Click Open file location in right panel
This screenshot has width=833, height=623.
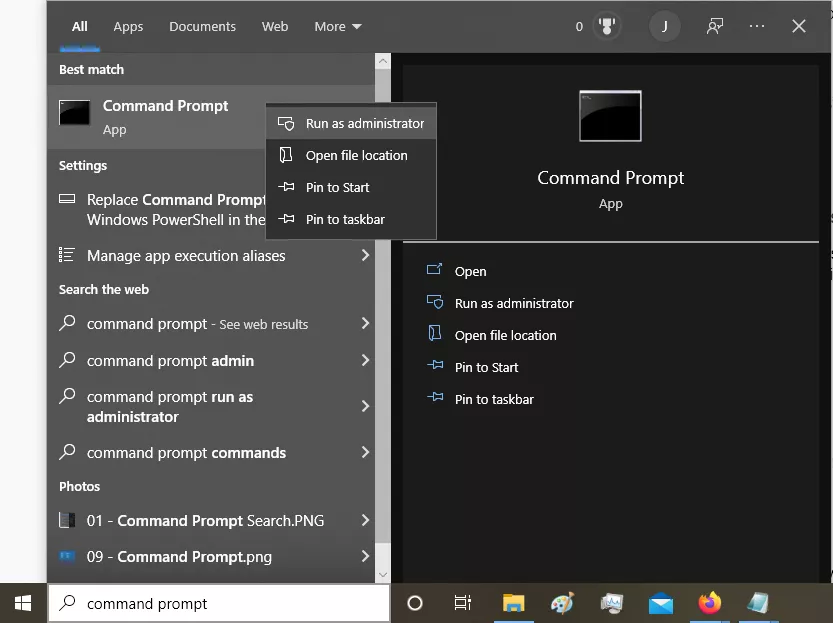tap(505, 336)
